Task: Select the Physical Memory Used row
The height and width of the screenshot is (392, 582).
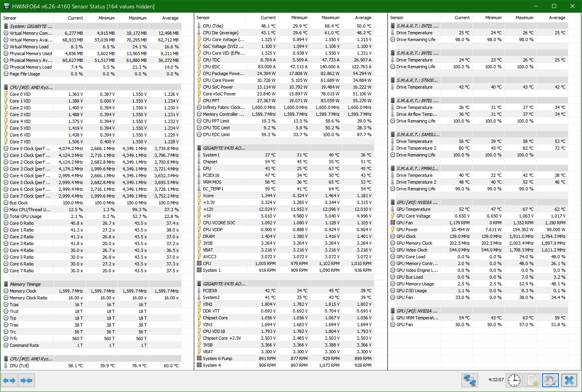Action: pyautogui.click(x=91, y=53)
